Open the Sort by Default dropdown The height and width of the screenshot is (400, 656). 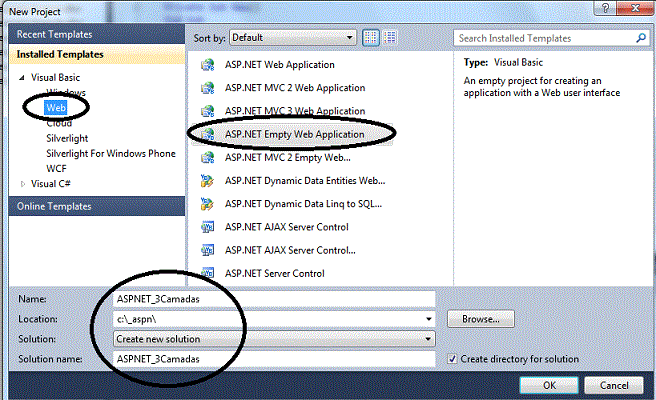tap(292, 38)
